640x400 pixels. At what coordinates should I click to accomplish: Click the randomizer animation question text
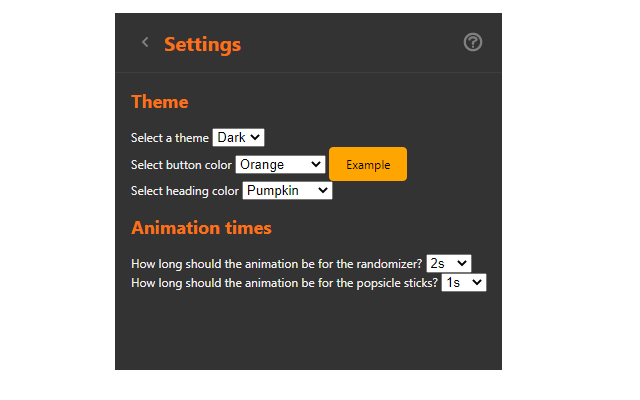[277, 264]
